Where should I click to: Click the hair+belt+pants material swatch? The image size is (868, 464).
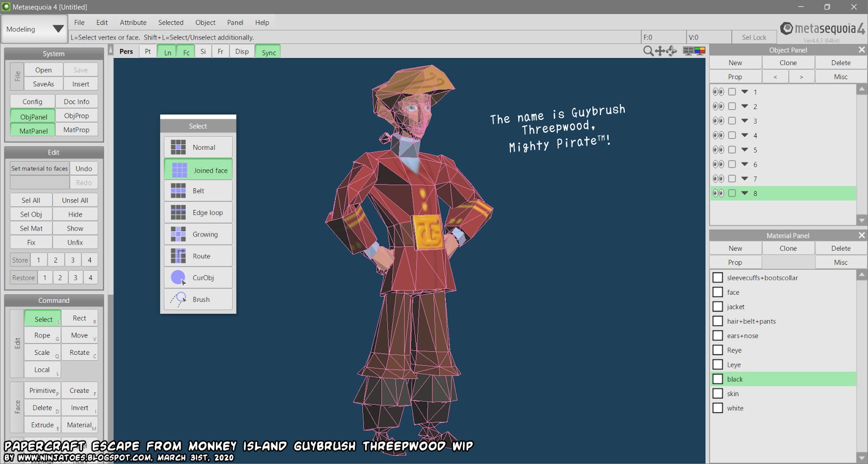pyautogui.click(x=718, y=321)
